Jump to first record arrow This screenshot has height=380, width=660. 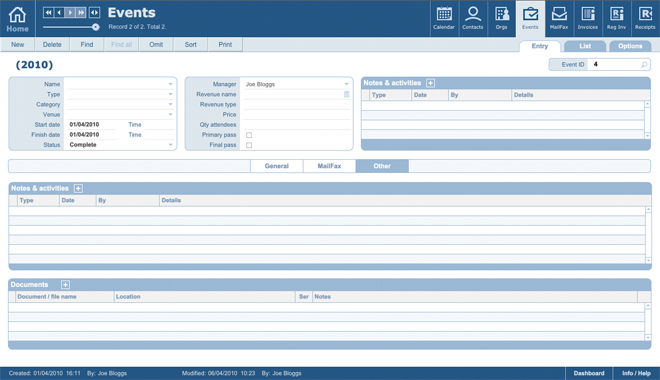click(48, 13)
